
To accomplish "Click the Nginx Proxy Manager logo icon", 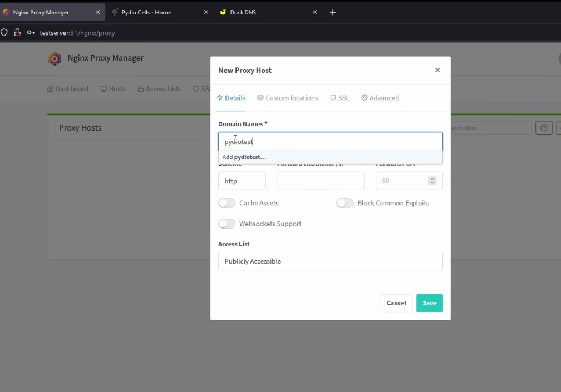I will tap(55, 58).
